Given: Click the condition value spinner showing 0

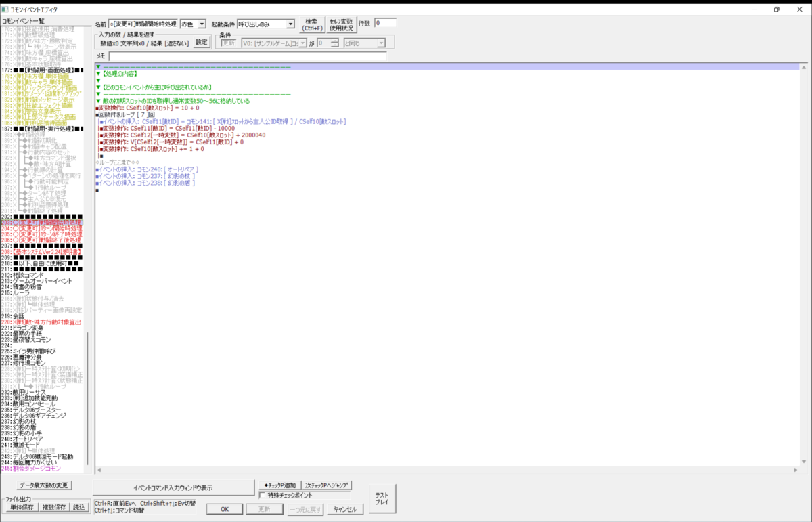Looking at the screenshot, I should pos(328,43).
